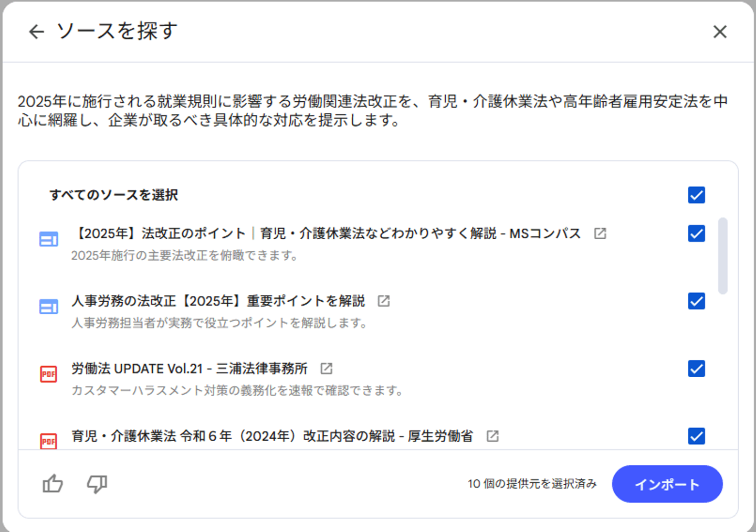
Task: Click the web page icon beside MSコンパス source
Action: click(x=49, y=239)
